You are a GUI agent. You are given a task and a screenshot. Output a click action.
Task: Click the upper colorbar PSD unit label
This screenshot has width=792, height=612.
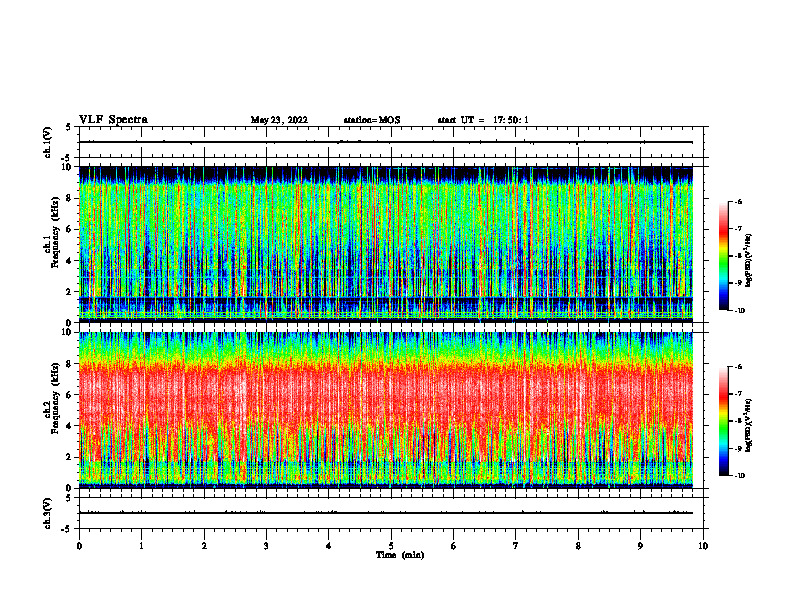click(x=749, y=260)
